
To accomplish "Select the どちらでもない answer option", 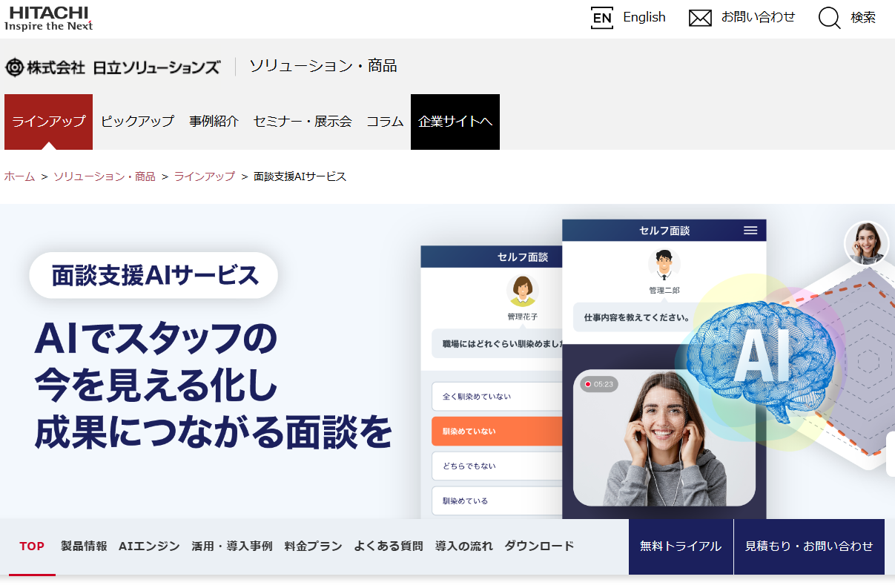I will (x=497, y=466).
